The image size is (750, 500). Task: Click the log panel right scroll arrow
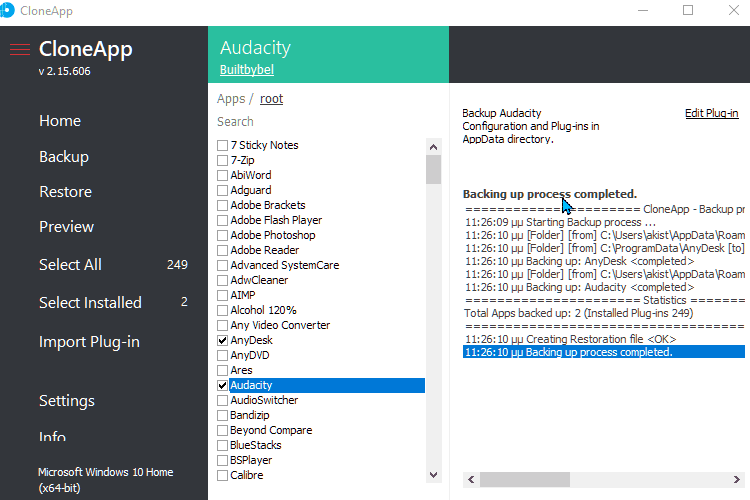pyautogui.click(x=737, y=479)
